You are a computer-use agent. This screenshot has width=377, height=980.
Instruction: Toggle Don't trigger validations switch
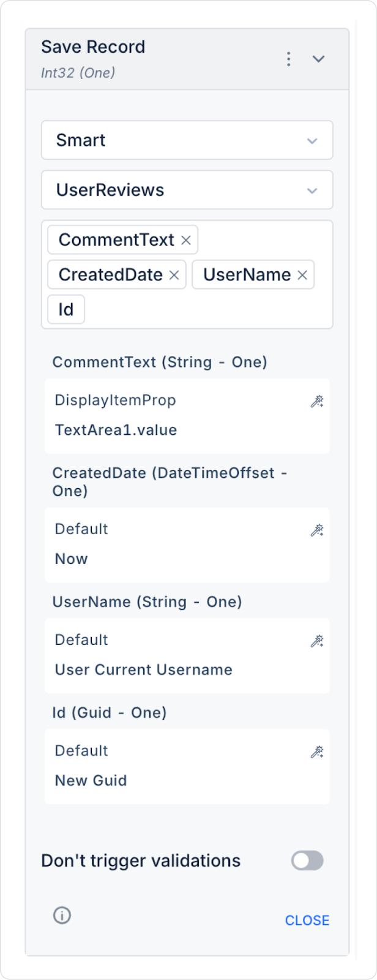tap(307, 861)
